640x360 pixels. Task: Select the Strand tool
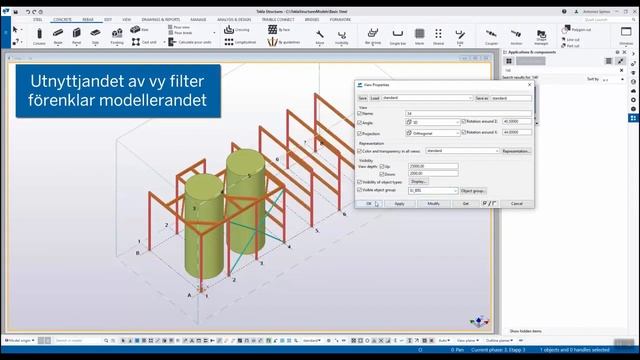coord(438,37)
